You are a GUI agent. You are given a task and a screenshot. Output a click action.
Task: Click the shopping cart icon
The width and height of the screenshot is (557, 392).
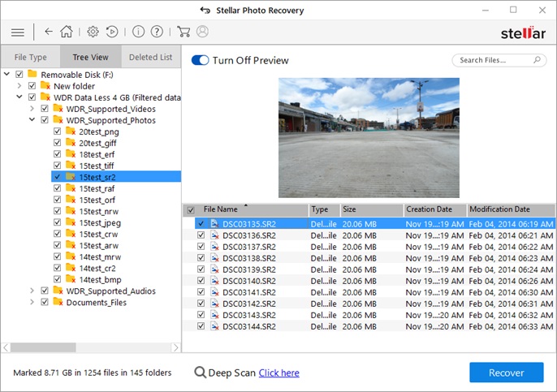pos(184,32)
